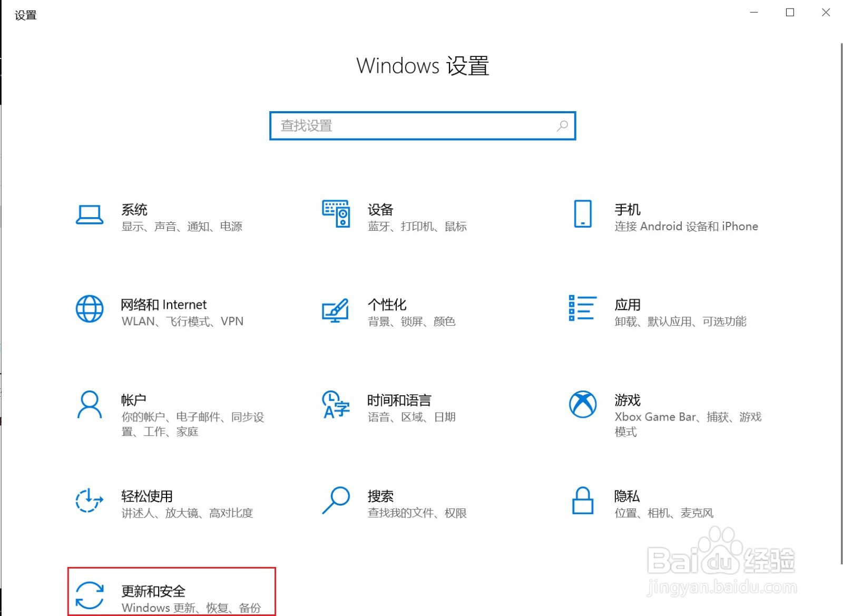Close the 设置 window
The height and width of the screenshot is (616, 843).
point(826,12)
